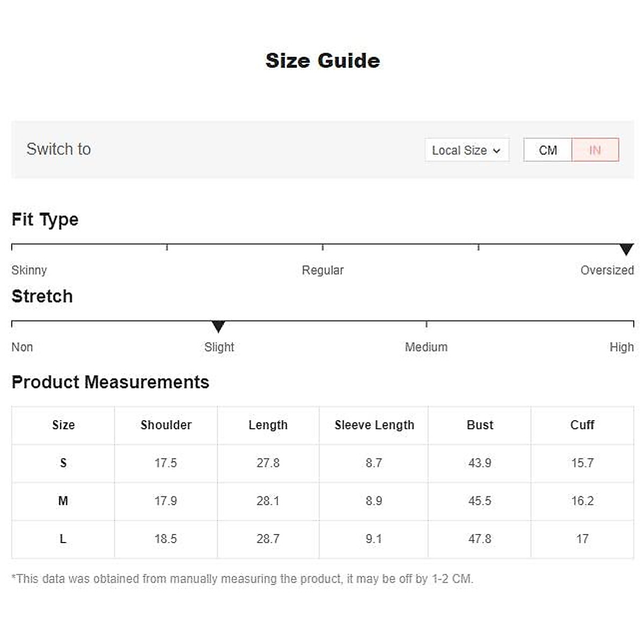This screenshot has width=644, height=644.
Task: Click the Shoulder column header
Action: [x=166, y=425]
